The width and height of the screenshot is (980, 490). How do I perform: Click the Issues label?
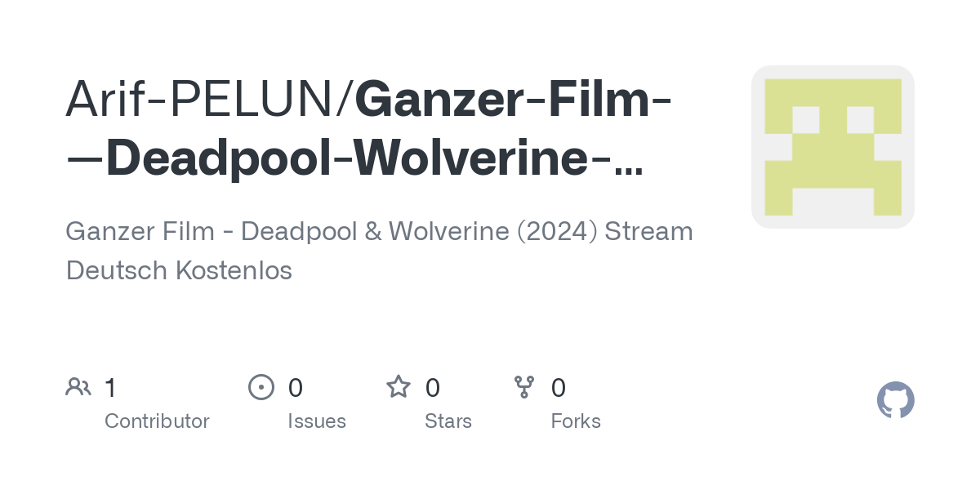(317, 421)
